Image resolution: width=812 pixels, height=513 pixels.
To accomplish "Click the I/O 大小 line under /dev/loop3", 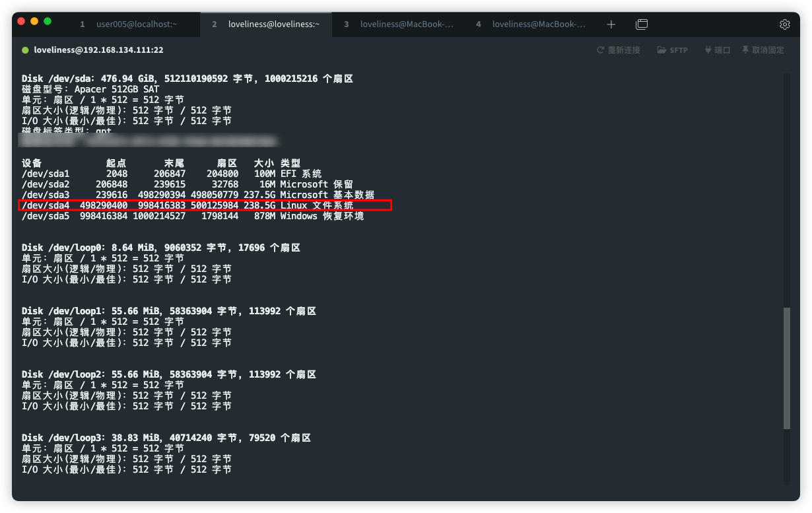I will click(x=127, y=469).
